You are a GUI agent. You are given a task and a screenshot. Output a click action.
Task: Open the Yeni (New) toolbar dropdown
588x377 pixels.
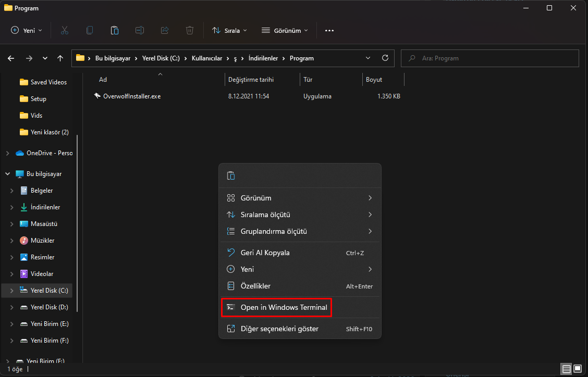pos(27,30)
